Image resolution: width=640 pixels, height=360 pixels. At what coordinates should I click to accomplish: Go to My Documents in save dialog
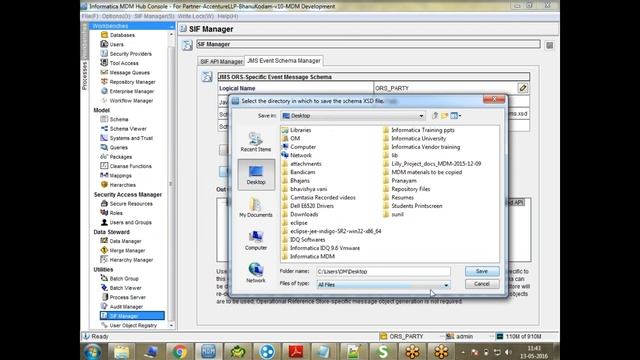point(256,207)
